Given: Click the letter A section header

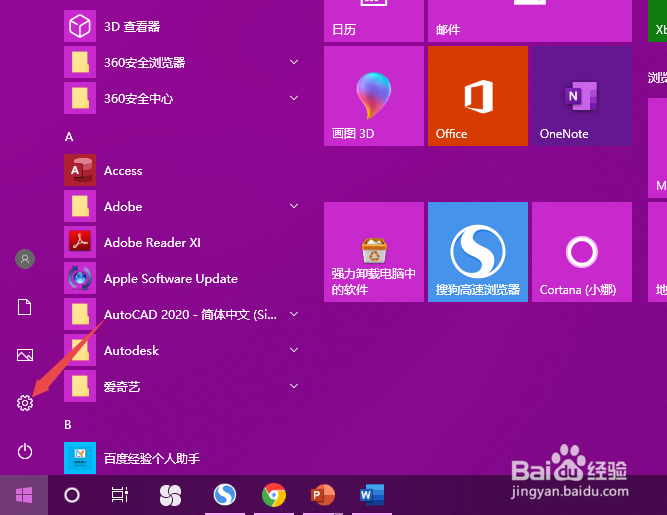Looking at the screenshot, I should (x=69, y=137).
